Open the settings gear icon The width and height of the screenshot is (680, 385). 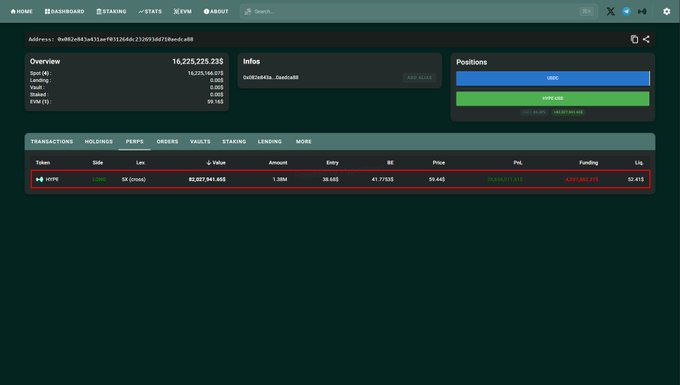[667, 12]
